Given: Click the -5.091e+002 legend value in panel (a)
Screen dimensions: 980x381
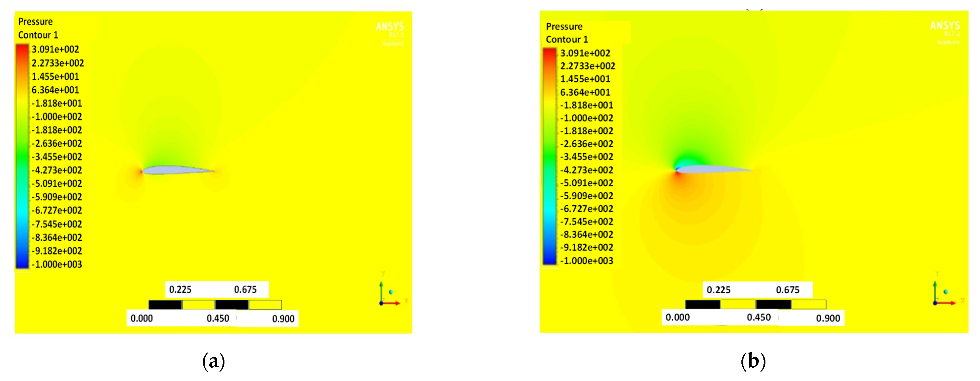Looking at the screenshot, I should (57, 183).
